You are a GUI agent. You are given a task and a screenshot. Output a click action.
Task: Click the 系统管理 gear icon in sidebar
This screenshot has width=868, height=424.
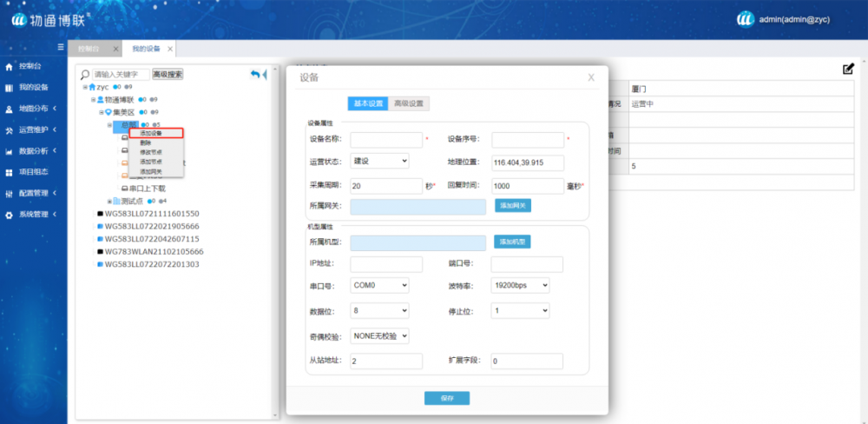click(x=9, y=215)
